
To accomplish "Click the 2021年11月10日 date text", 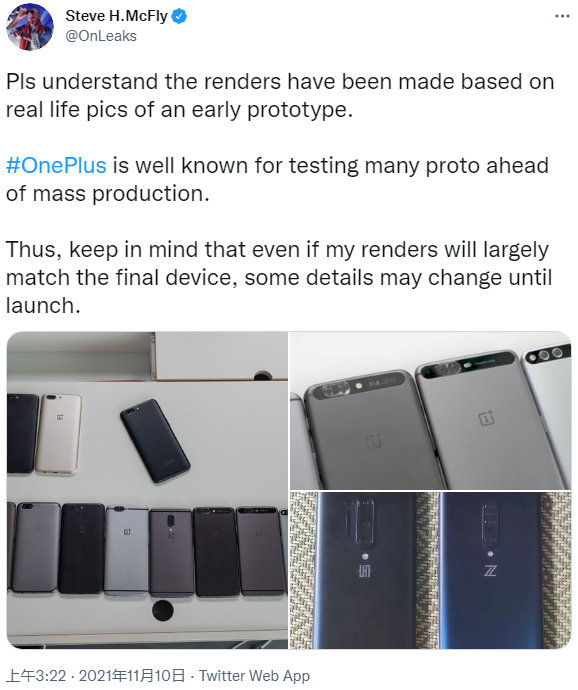I will click(132, 675).
